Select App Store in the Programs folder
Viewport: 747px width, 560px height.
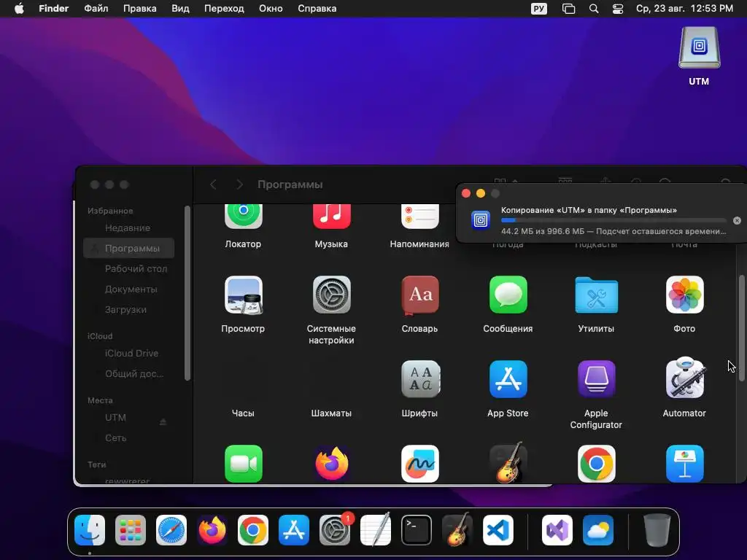tap(508, 379)
